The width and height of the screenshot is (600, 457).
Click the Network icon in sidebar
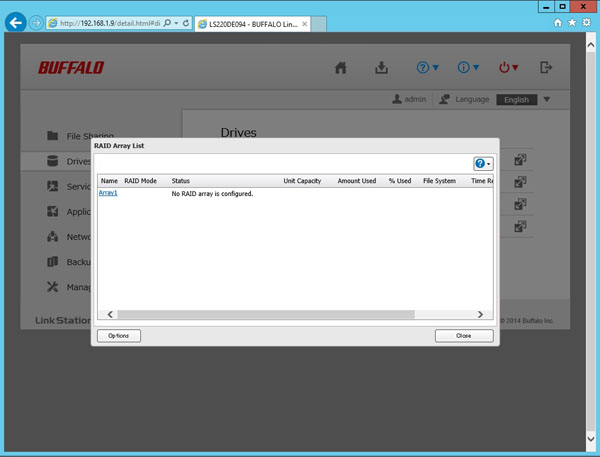54,237
